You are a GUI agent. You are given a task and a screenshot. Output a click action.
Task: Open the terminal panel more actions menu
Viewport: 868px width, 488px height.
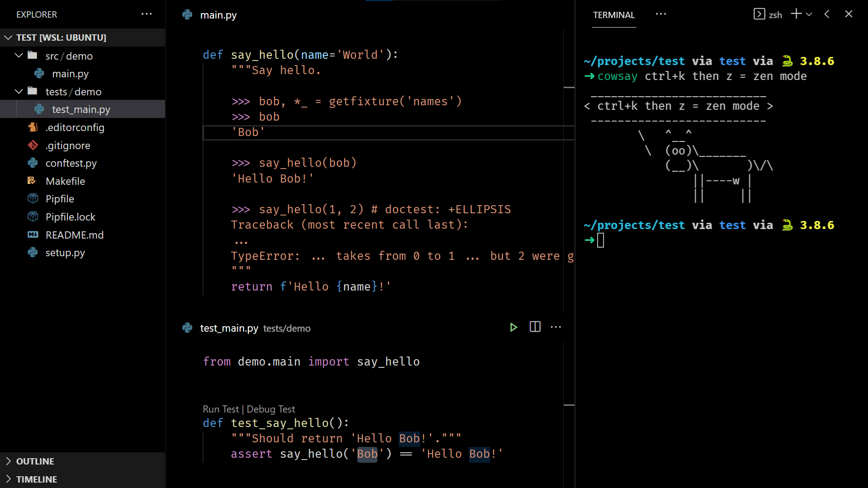[660, 14]
